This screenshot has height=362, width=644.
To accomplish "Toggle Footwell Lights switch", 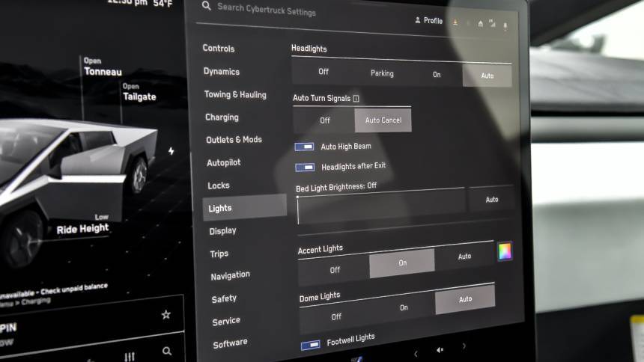I will click(x=311, y=346).
